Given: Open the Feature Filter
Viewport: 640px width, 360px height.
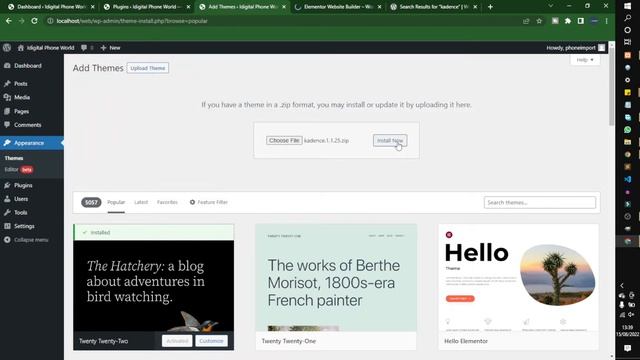Looking at the screenshot, I should tap(209, 202).
